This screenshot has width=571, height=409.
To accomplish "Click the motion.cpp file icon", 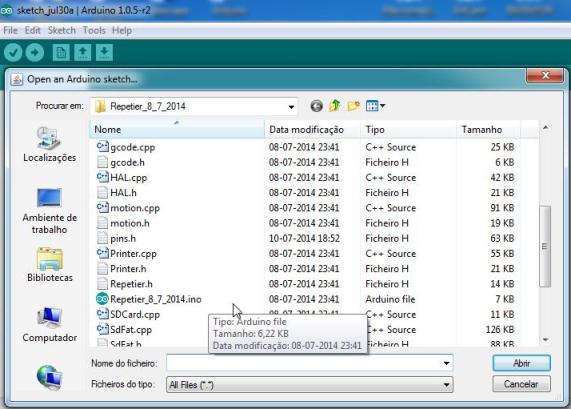I will coord(102,208).
